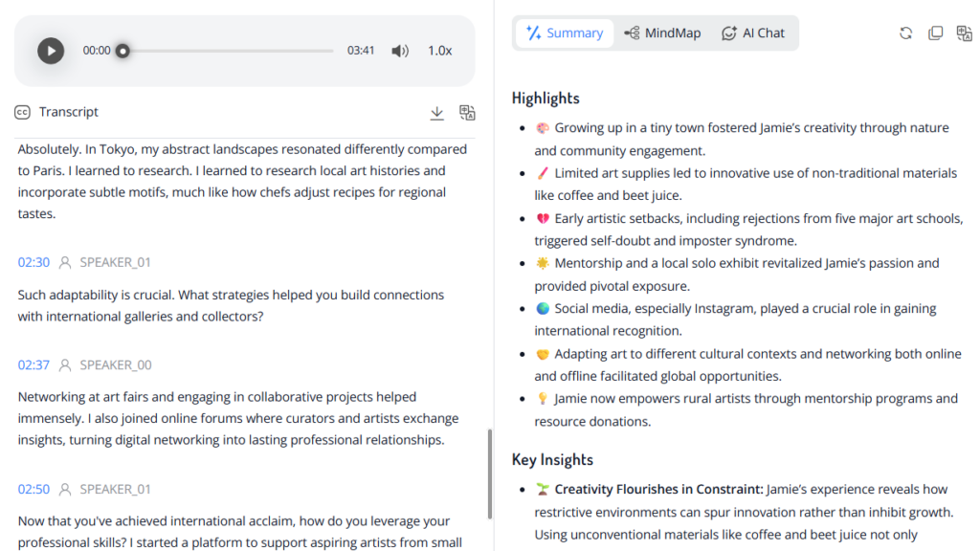Viewport: 980px width, 551px height.
Task: Download the transcript with the download icon
Action: coord(437,112)
